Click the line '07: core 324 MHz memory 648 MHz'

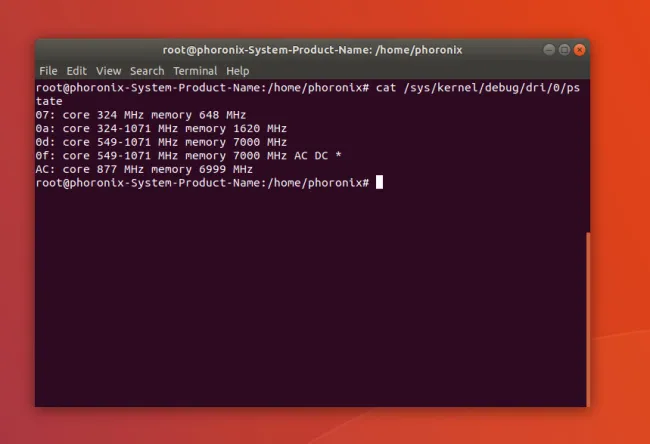[141, 115]
